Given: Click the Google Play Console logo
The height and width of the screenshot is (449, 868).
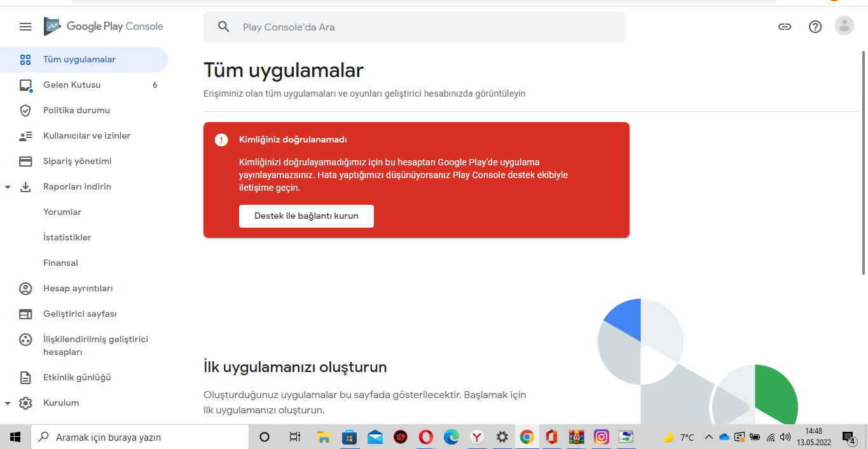Looking at the screenshot, I should point(103,26).
